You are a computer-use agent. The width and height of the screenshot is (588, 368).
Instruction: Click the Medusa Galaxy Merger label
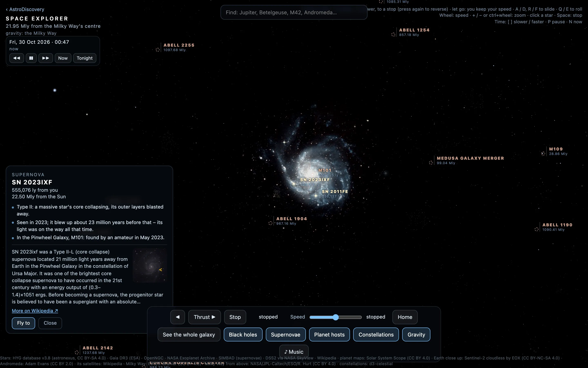click(x=470, y=158)
